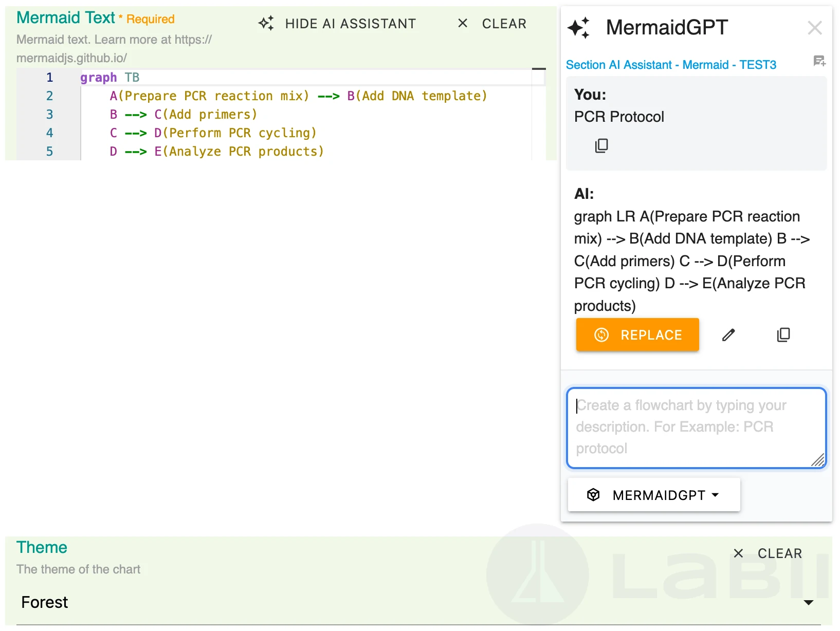840x631 pixels.
Task: Copy the 'PCR Protocol' user message
Action: point(601,146)
